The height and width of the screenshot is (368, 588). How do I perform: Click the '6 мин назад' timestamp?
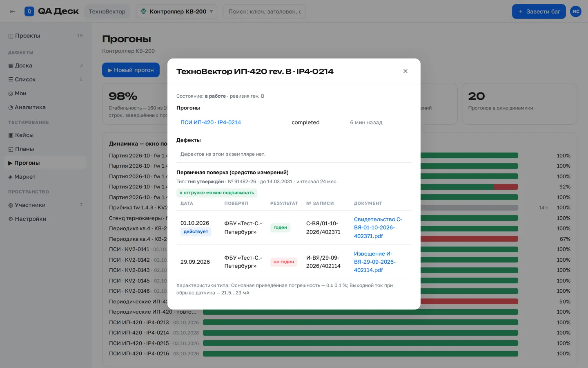(366, 122)
